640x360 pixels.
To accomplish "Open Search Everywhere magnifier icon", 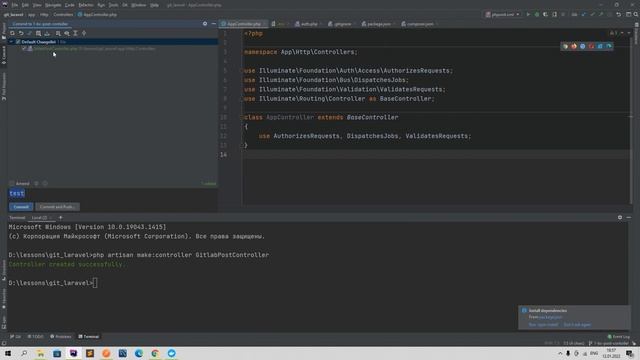I will [636, 14].
